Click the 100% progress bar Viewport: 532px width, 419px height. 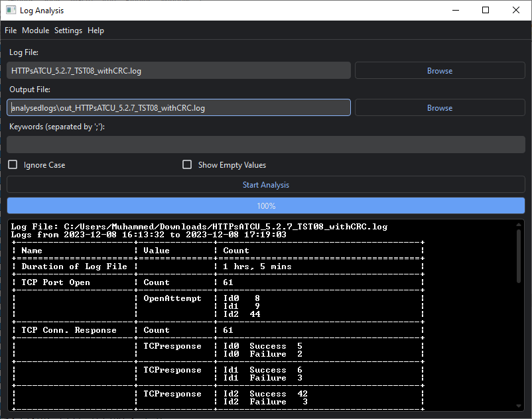click(x=266, y=206)
